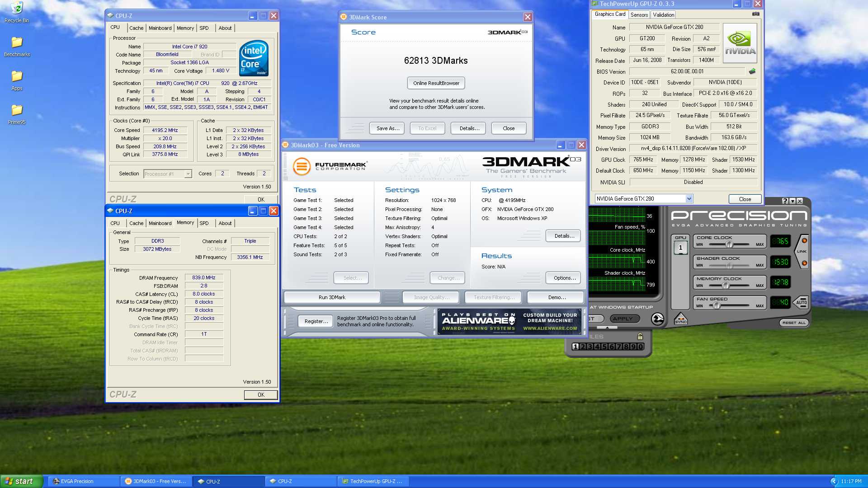The image size is (868, 488).
Task: Select Precision profile slot 8
Action: click(626, 347)
